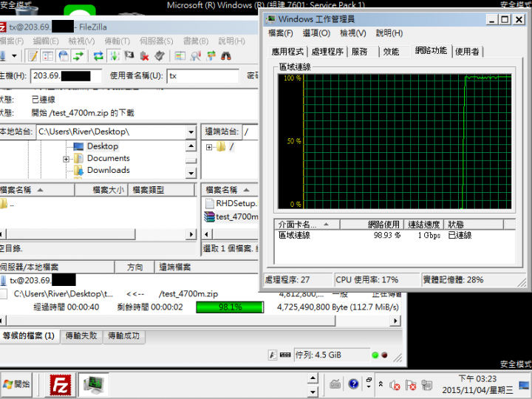Click Windows 開始 start button
This screenshot has width=532, height=399.
(x=16, y=384)
